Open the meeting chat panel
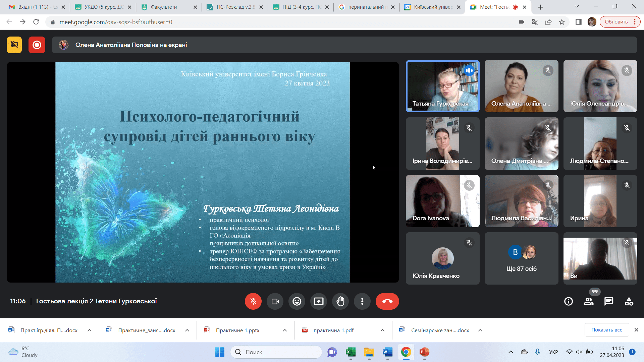Screen dimensions: 644x362 coord(609,301)
